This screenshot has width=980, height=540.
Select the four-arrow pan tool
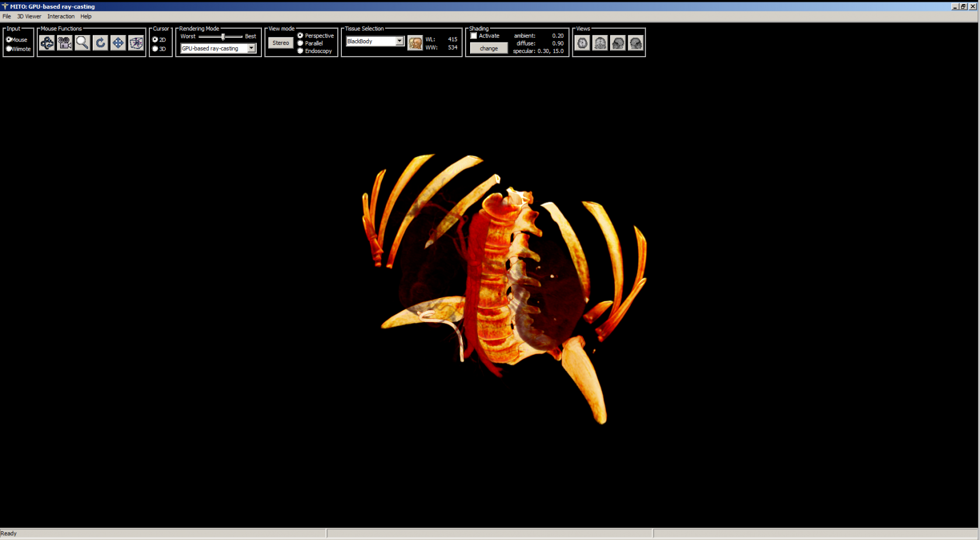point(118,43)
